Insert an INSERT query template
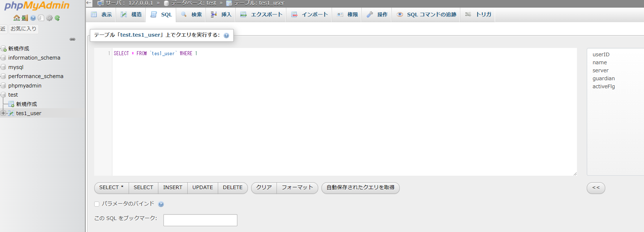 pyautogui.click(x=173, y=188)
